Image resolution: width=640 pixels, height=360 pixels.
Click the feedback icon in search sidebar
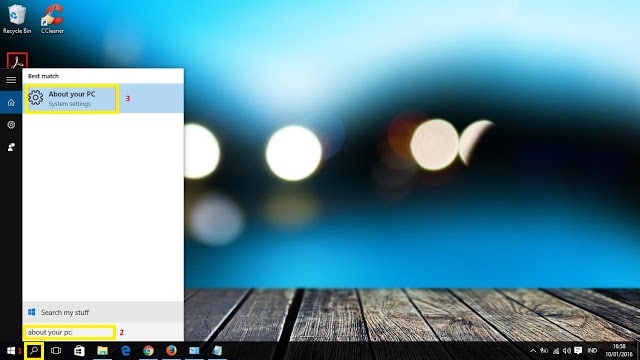11,147
